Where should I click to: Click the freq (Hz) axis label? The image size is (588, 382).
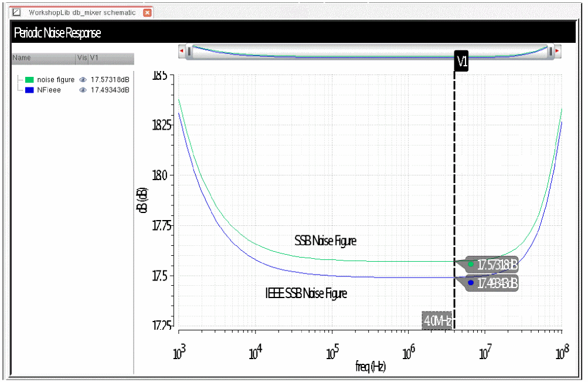point(371,366)
